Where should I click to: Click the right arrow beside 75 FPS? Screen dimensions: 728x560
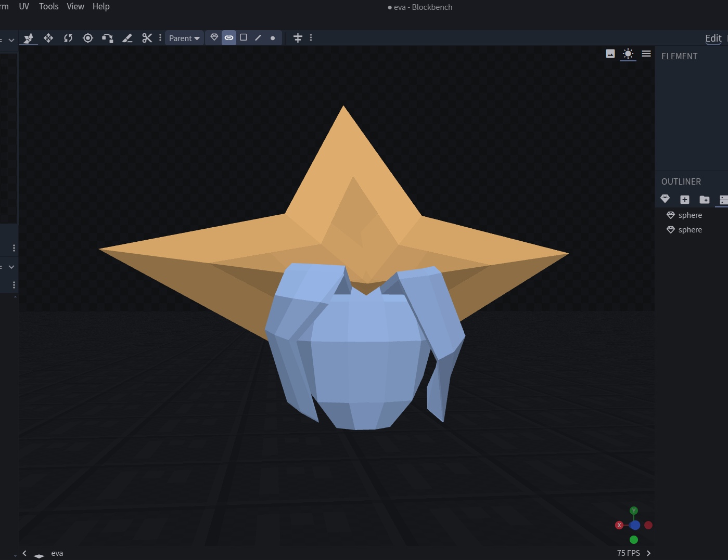648,553
